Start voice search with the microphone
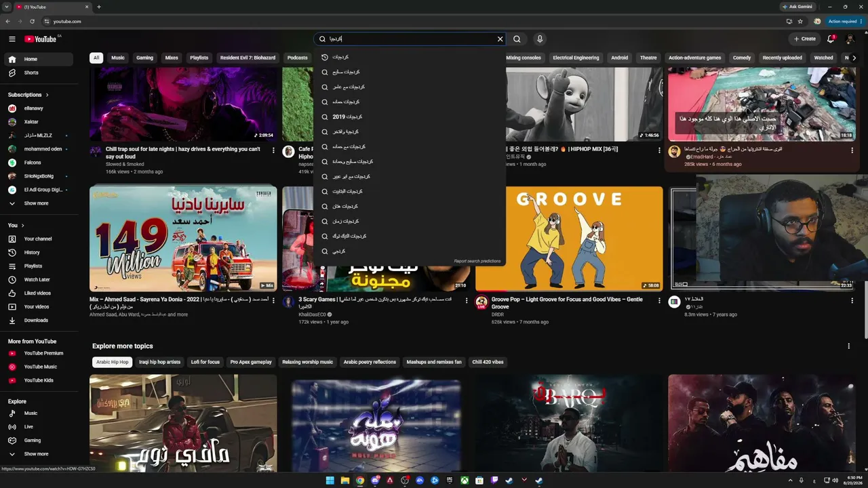 (540, 39)
